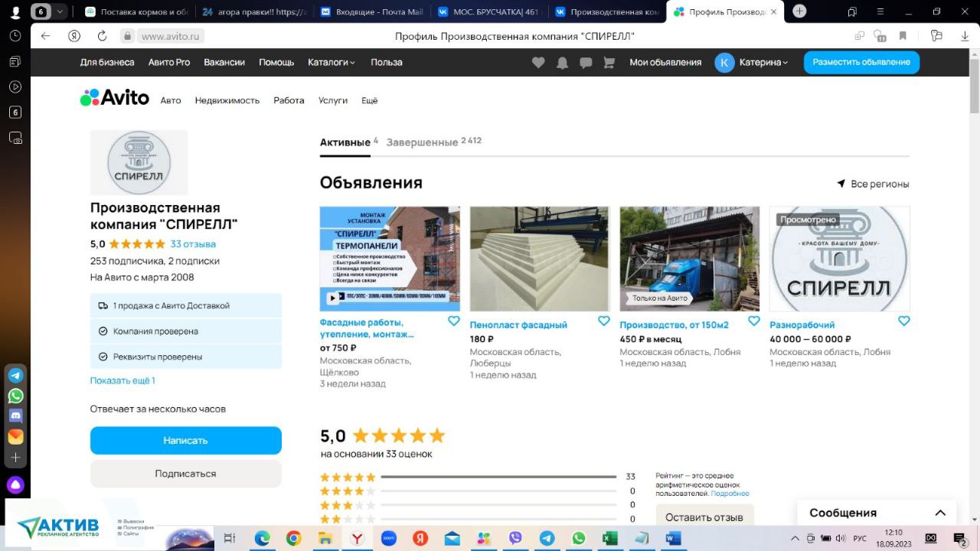Open the 33 отзыва reviews link
980x551 pixels.
tap(193, 244)
